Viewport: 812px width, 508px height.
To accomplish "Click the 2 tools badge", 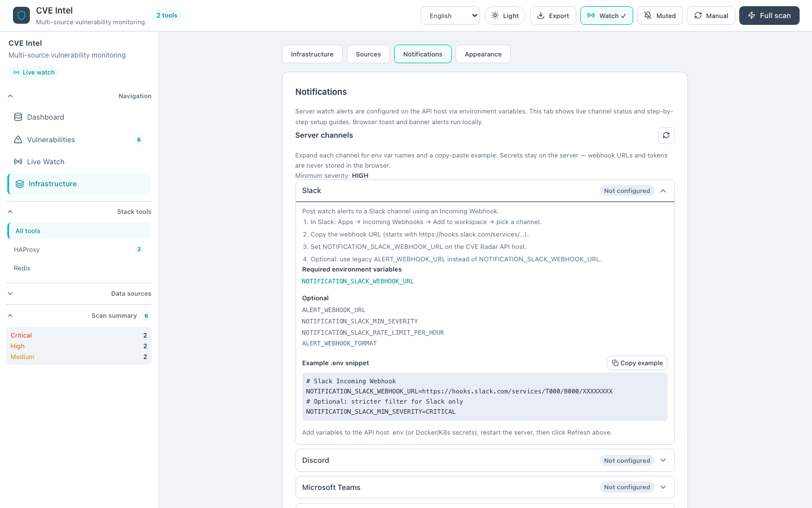I will pos(167,15).
